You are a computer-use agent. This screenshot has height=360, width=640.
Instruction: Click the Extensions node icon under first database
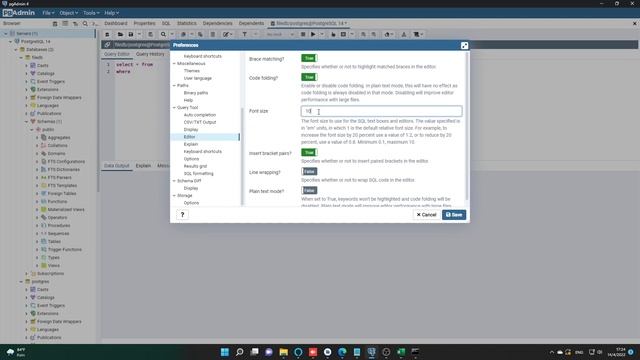tap(33, 89)
